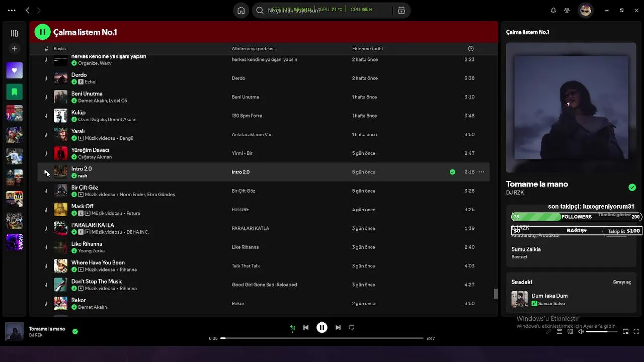Click now playing thumbnail in bottom bar

(x=14, y=332)
